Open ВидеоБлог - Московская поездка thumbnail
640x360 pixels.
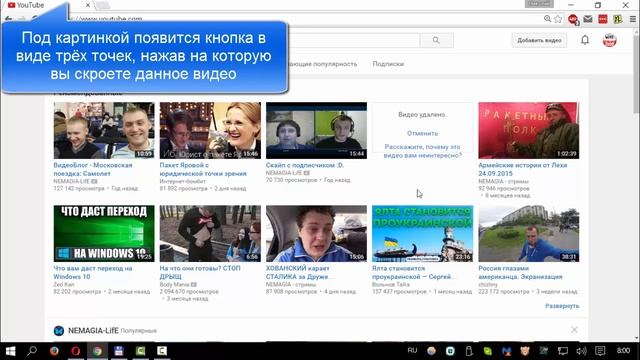(x=104, y=131)
